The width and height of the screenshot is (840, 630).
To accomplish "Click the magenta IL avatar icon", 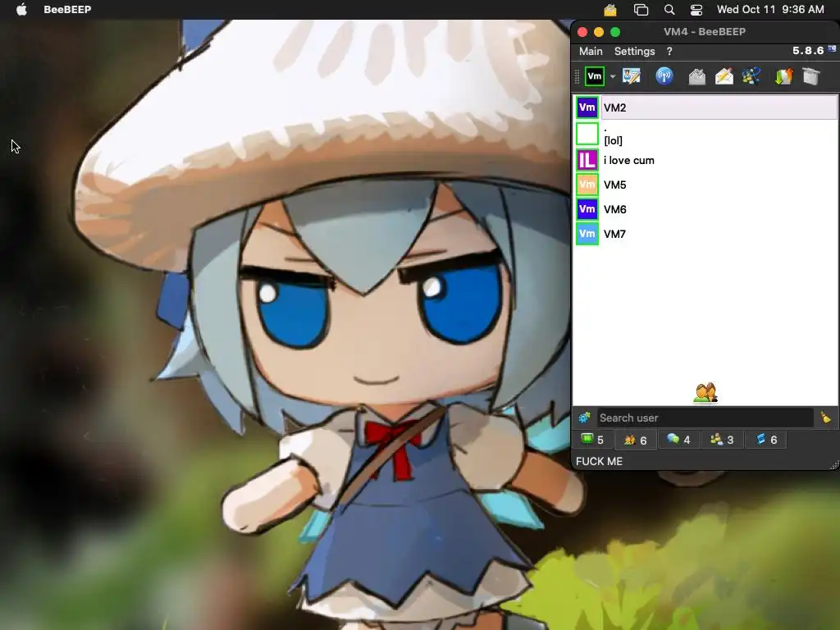I will click(x=587, y=160).
